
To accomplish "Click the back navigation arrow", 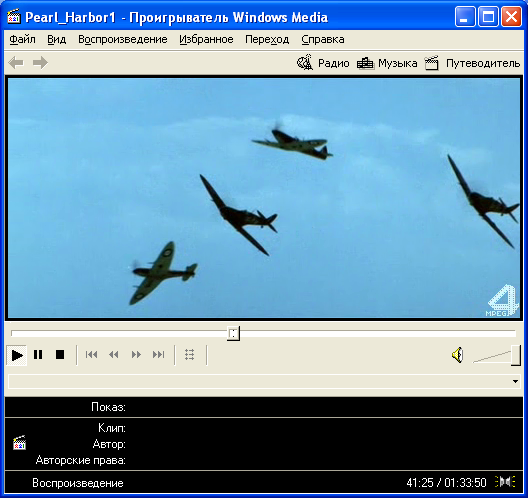I will [x=16, y=63].
